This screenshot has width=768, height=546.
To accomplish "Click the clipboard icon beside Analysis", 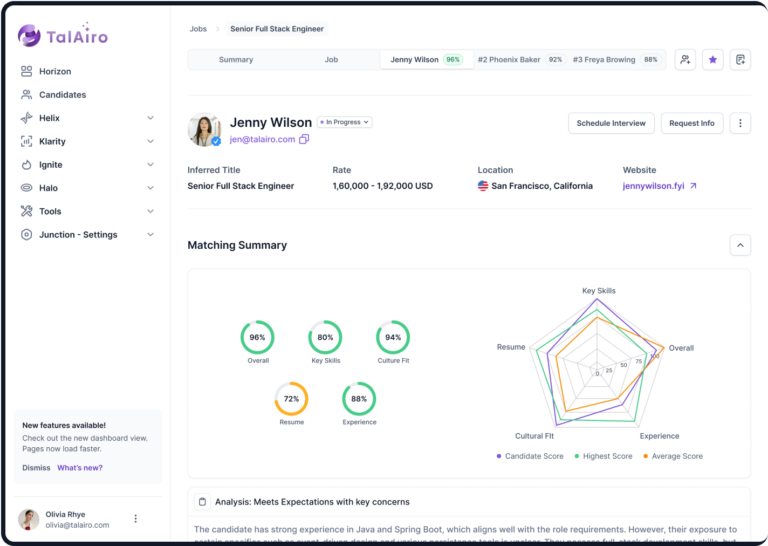I will point(202,502).
